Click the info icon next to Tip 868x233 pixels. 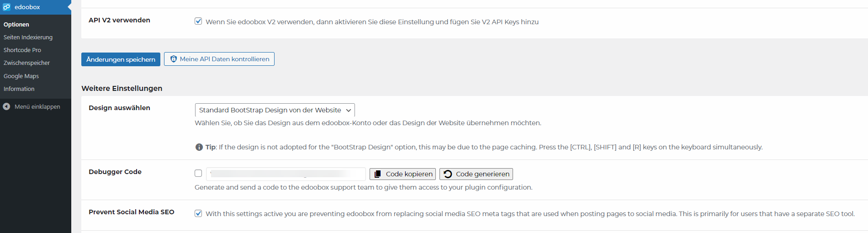[199, 147]
